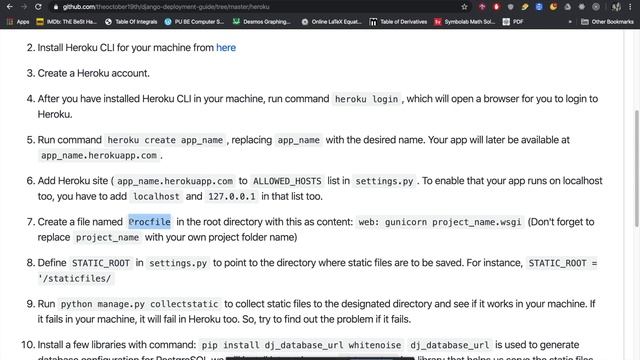Open the Apps grid shortcut in bookmarks bar

(x=18, y=22)
